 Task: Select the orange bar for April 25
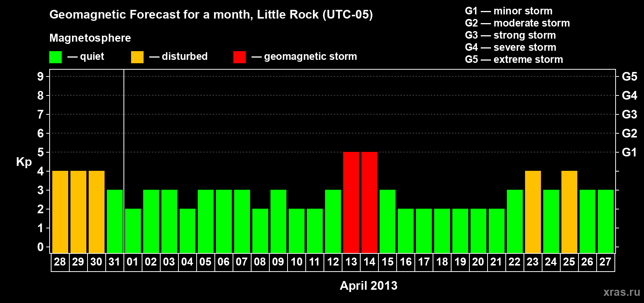(569, 212)
